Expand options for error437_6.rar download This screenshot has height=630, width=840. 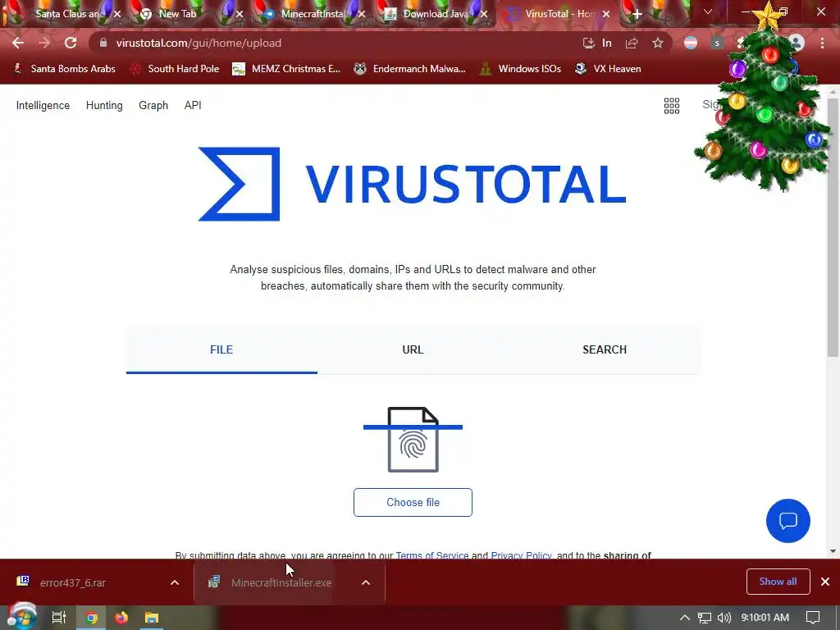175,583
